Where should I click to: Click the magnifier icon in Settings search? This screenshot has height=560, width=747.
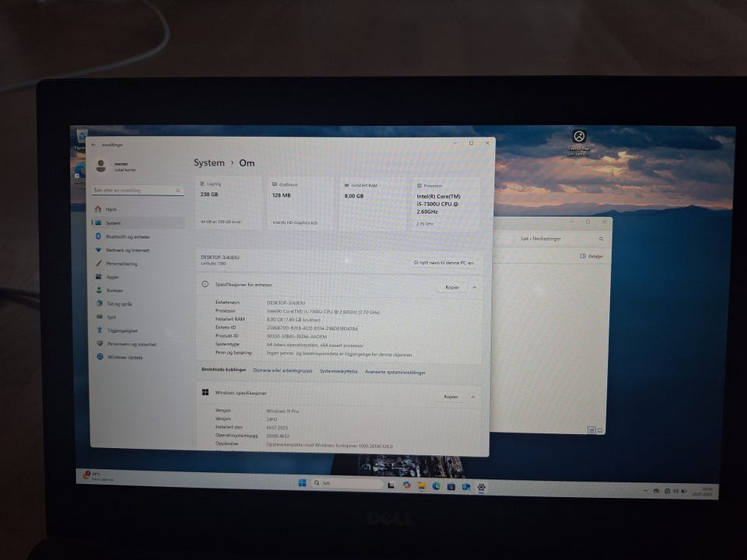[x=178, y=191]
